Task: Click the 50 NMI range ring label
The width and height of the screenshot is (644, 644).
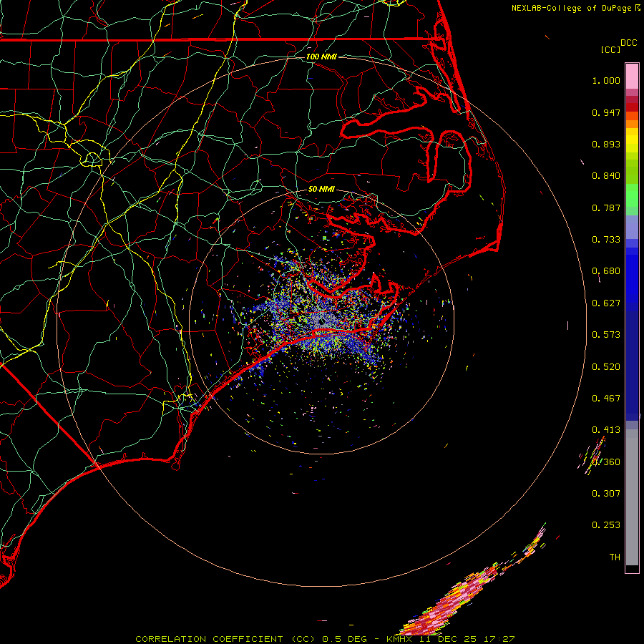Action: (x=321, y=190)
